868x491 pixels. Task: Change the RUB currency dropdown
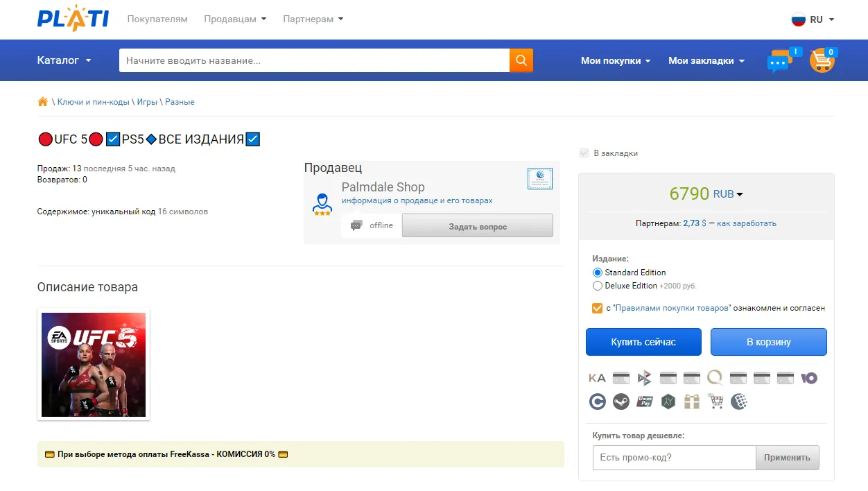728,194
